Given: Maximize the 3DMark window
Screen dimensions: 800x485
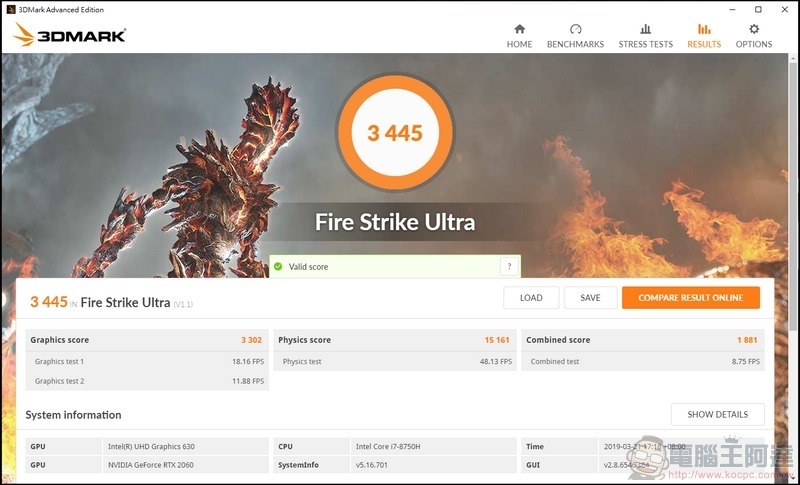Looking at the screenshot, I should [758, 9].
